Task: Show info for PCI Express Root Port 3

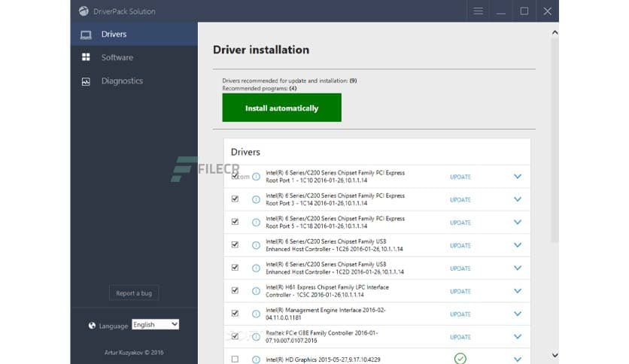Action: [256, 199]
